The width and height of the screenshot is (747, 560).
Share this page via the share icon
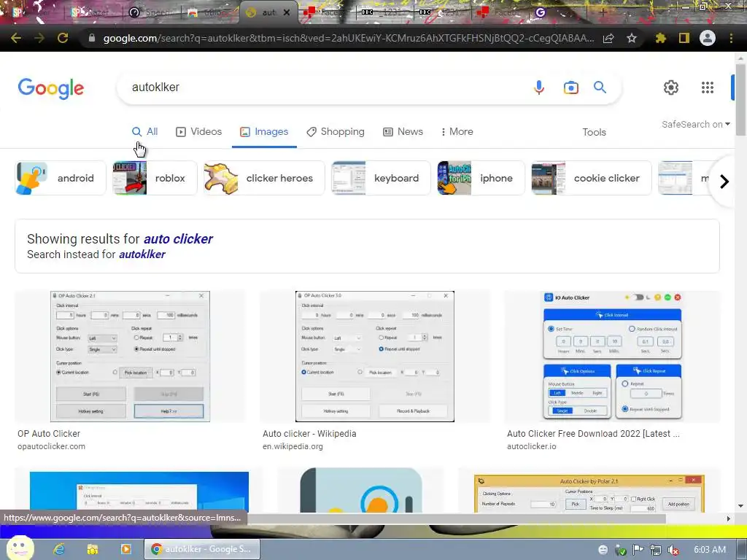(608, 38)
